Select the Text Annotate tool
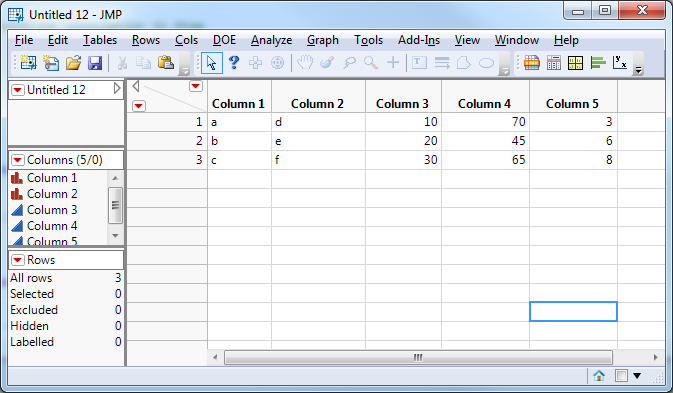Viewport: 673px width, 393px height. 419,63
